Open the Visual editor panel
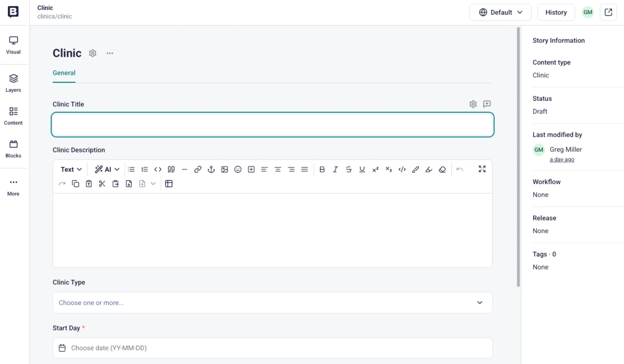 click(13, 45)
